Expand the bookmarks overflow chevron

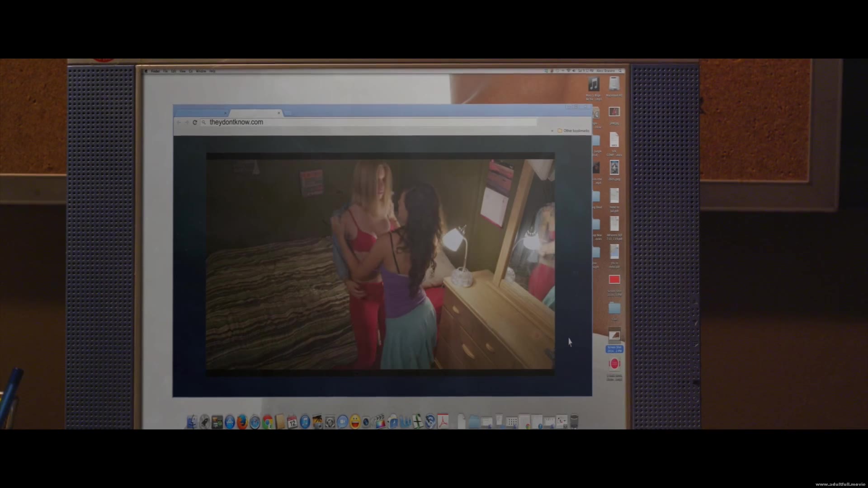(552, 131)
